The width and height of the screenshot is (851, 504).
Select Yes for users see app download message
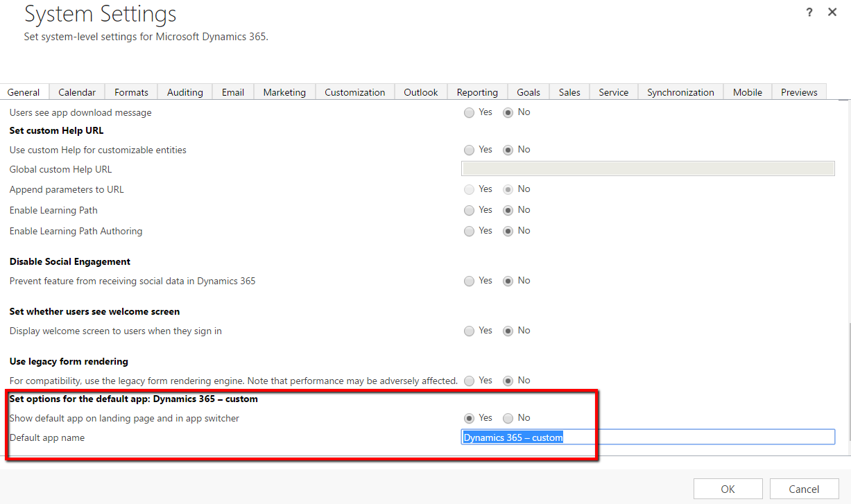pyautogui.click(x=470, y=112)
